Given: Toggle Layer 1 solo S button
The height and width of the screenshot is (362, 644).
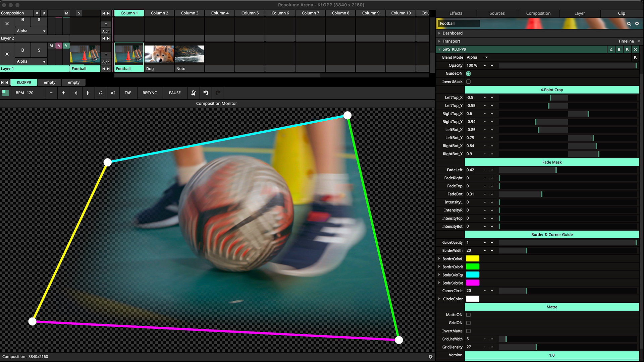Looking at the screenshot, I should pos(39,50).
